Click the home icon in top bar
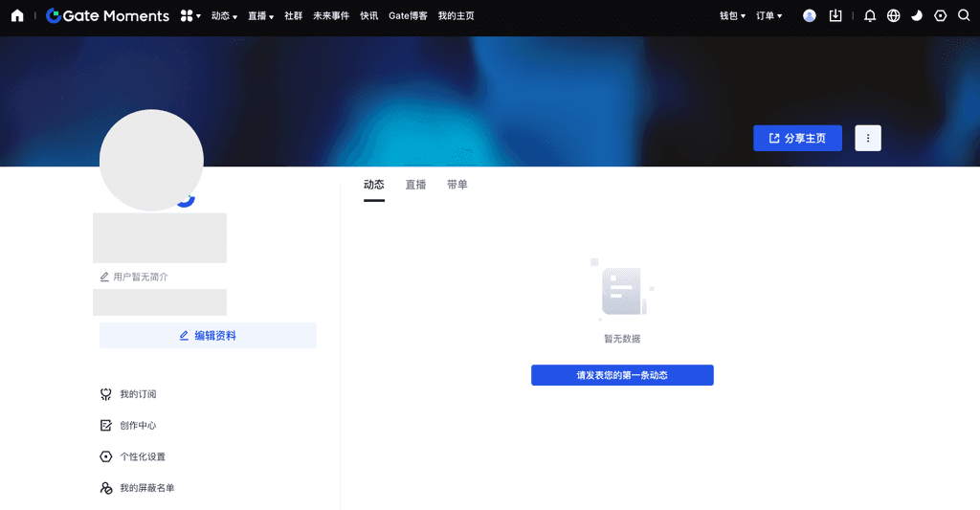The height and width of the screenshot is (510, 980). click(x=17, y=16)
